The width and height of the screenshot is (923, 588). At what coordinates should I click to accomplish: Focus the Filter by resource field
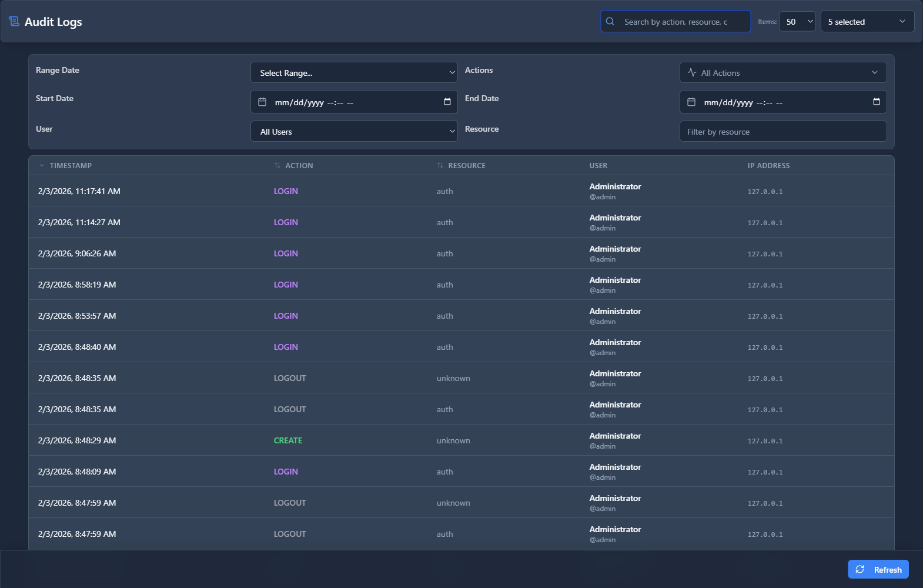pos(783,131)
